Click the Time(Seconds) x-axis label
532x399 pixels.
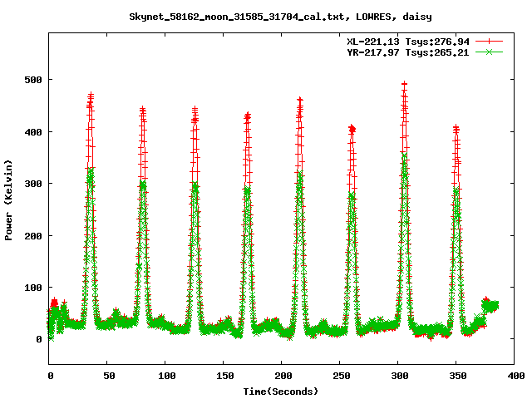(x=281, y=392)
